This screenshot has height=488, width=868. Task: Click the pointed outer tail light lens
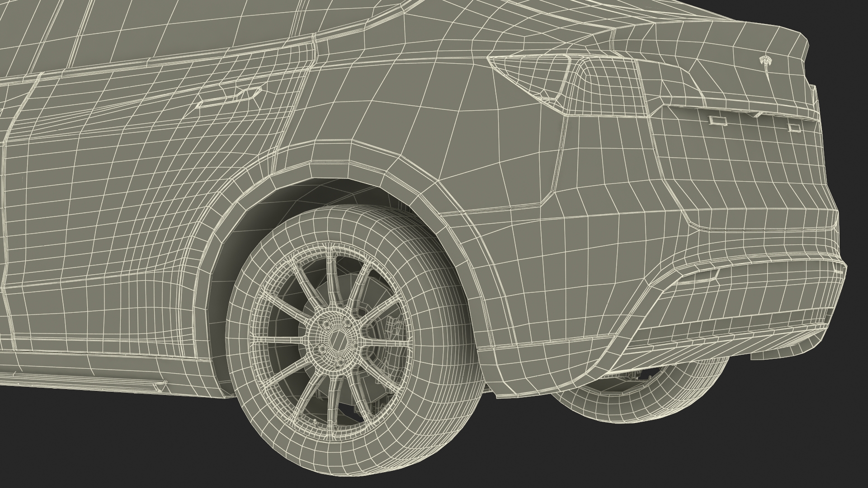click(531, 72)
